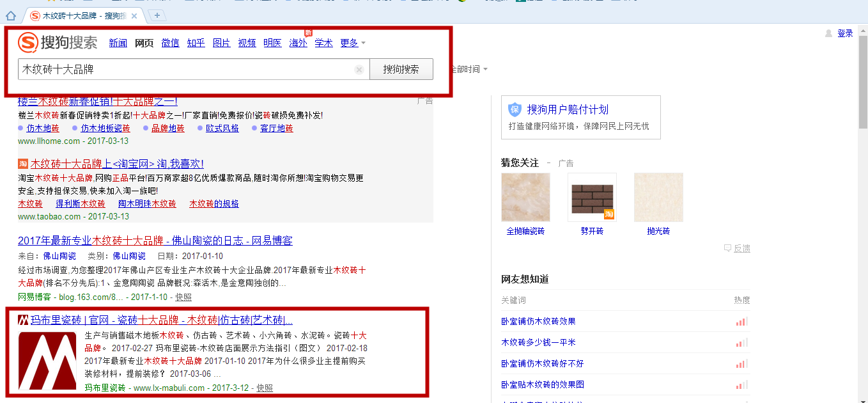Open 快照 for the 网易博客 result
The width and height of the screenshot is (868, 403).
[183, 297]
